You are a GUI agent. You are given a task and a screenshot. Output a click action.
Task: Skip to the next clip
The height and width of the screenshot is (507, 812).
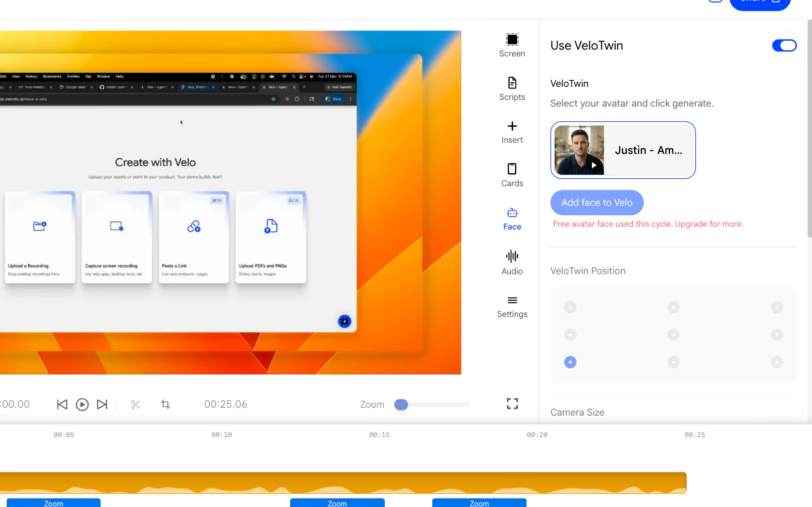pyautogui.click(x=102, y=404)
